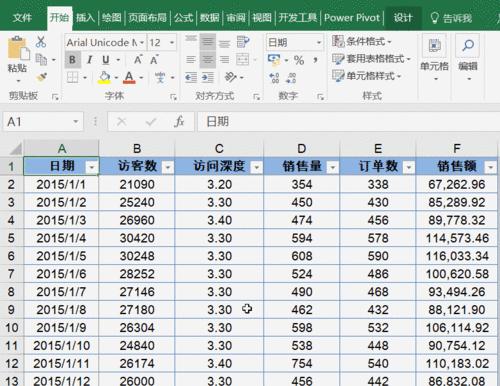Open the phonetic guide 文 icon
This screenshot has width=500, height=386.
pyautogui.click(x=160, y=77)
